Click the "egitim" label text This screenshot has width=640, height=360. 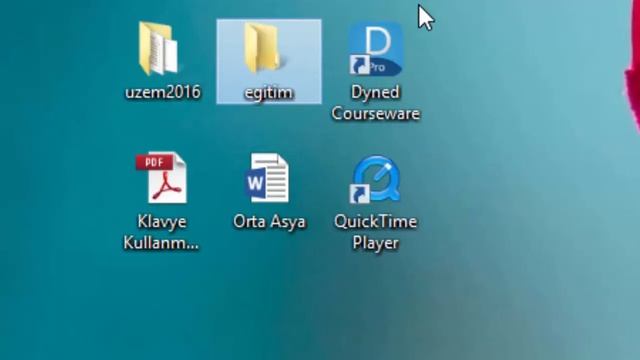(x=268, y=93)
